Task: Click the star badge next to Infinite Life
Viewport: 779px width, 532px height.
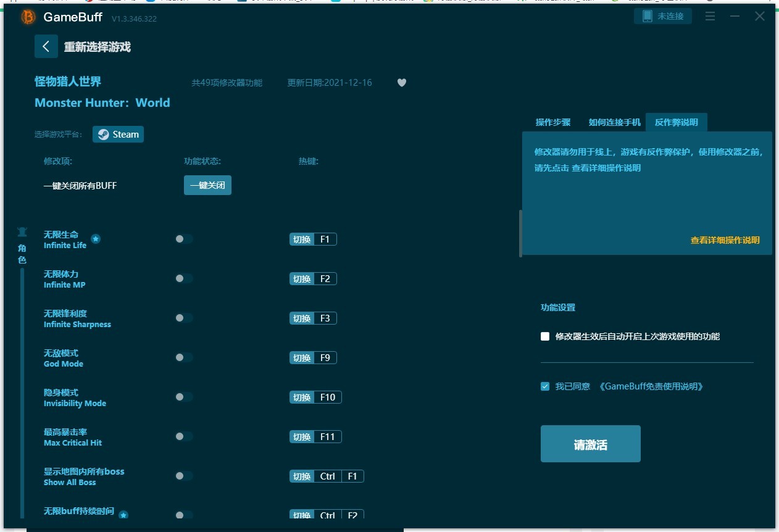Action: click(96, 238)
